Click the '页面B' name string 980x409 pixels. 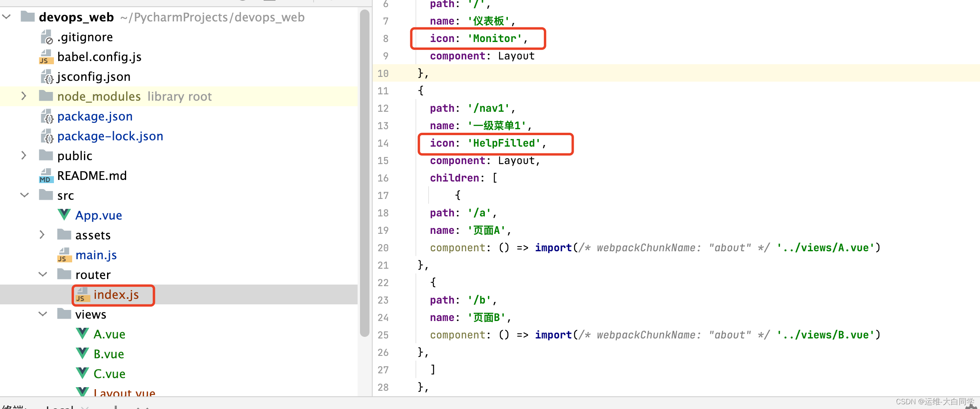click(486, 317)
